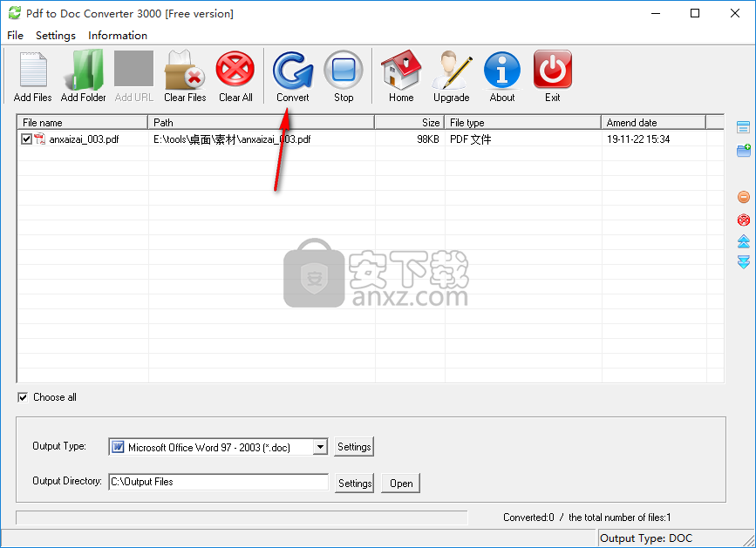Move file up with the blue up arrow
The image size is (756, 548).
(744, 241)
